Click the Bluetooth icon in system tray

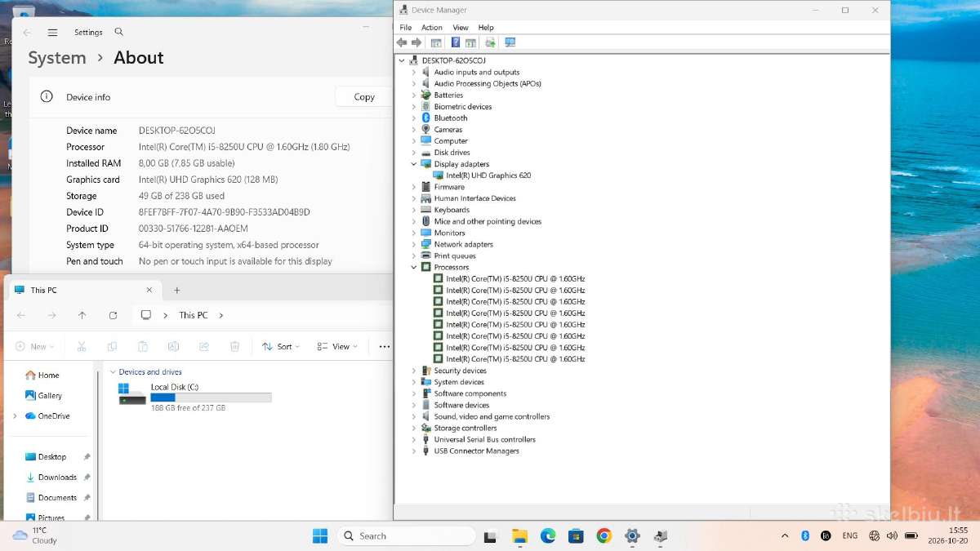point(804,535)
